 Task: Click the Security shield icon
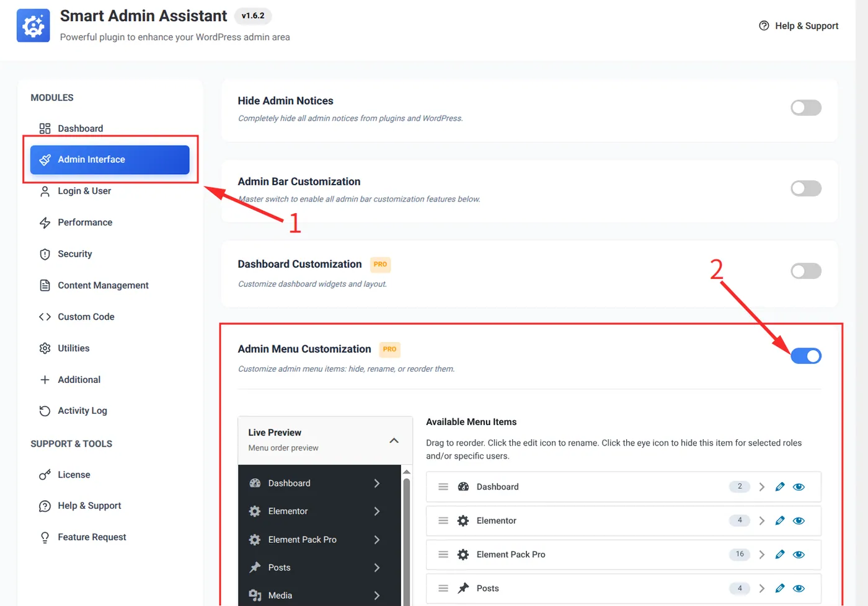click(x=45, y=254)
